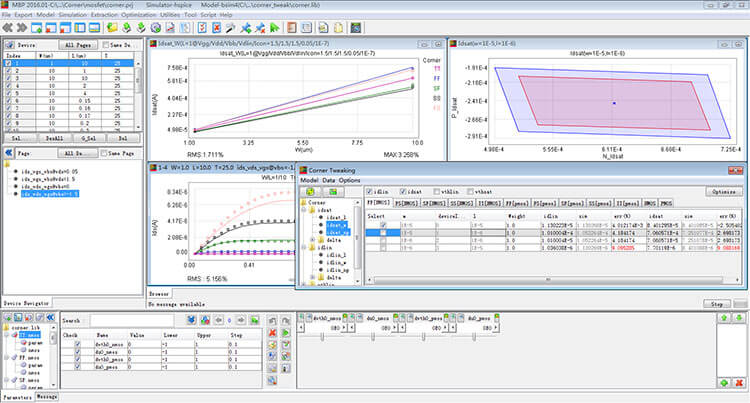Open the Extraction menu
750x403 pixels.
coord(104,15)
